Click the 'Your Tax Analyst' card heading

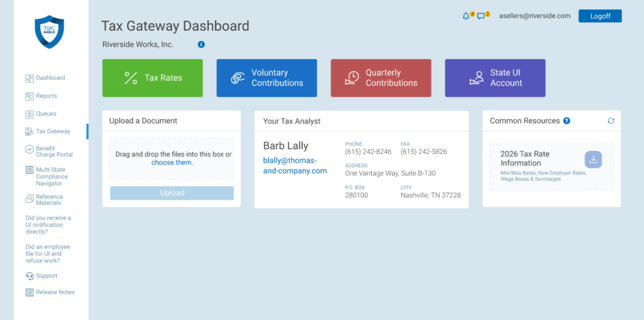point(292,121)
